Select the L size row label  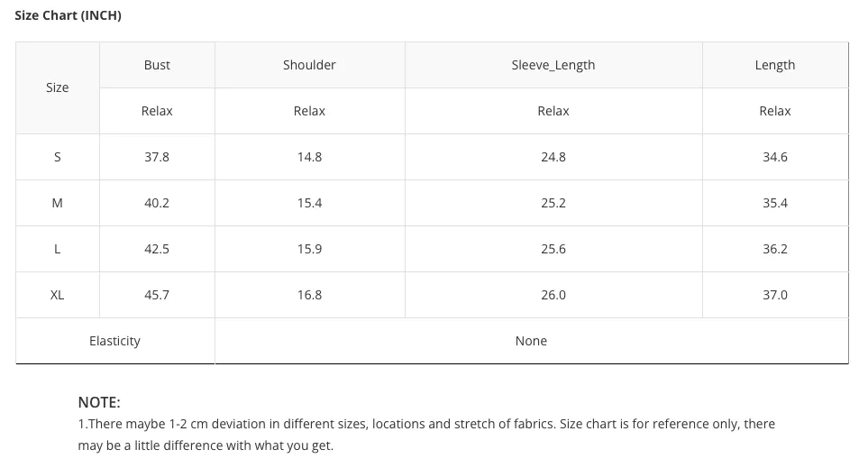57,249
